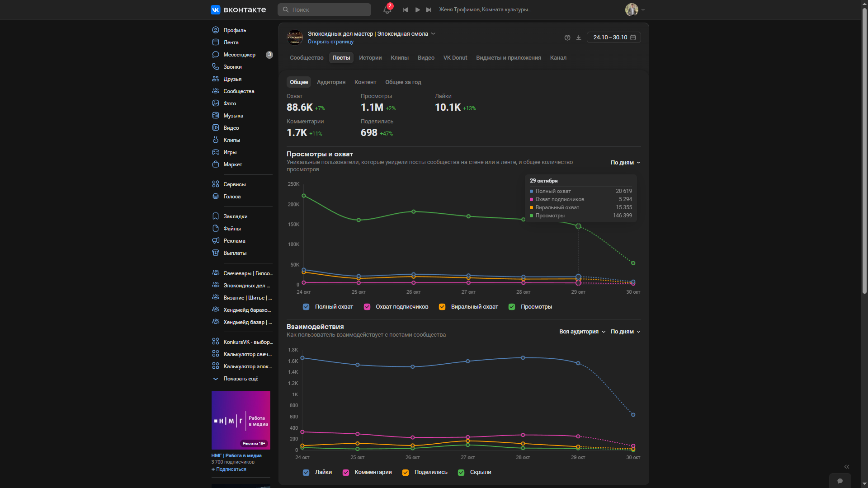Switch to the Истории tab

[x=370, y=58]
